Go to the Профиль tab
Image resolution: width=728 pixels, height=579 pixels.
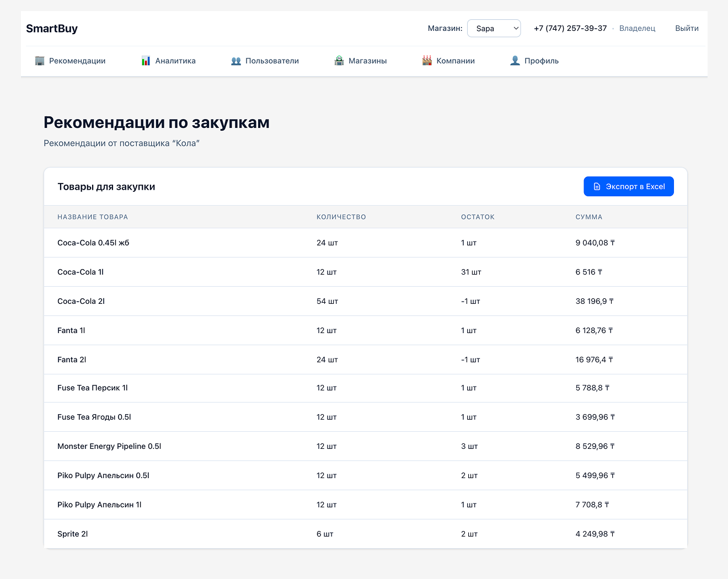coord(541,61)
